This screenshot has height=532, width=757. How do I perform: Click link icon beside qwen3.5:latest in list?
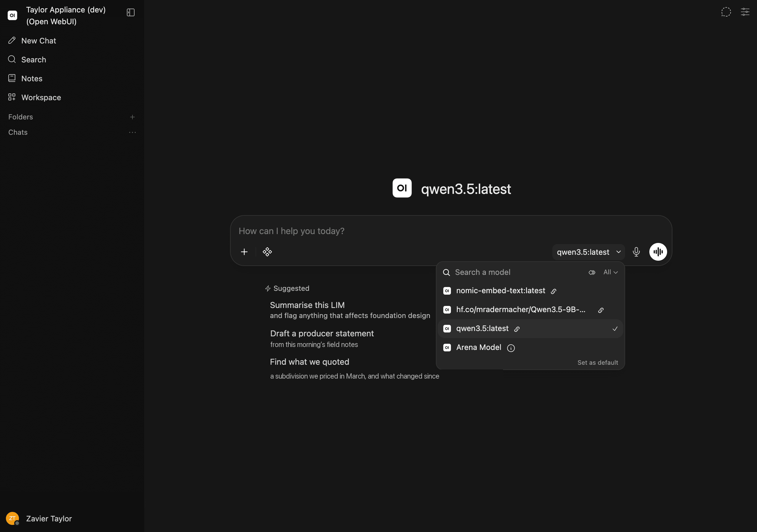click(x=517, y=329)
